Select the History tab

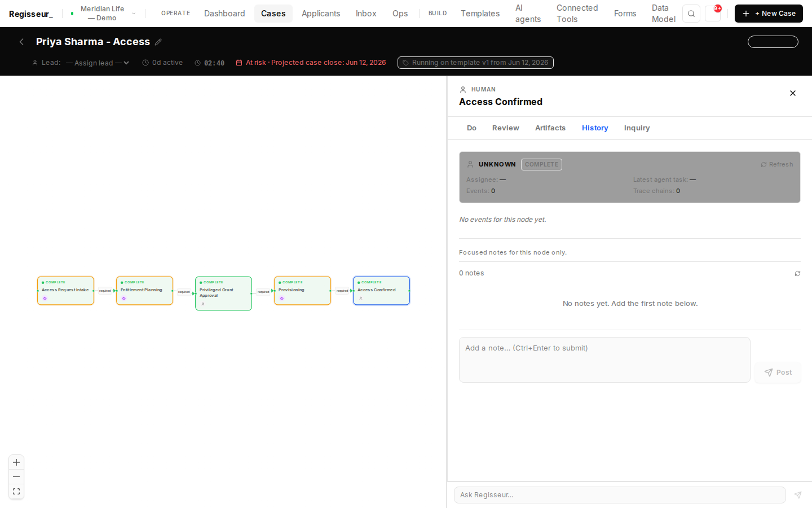(595, 128)
